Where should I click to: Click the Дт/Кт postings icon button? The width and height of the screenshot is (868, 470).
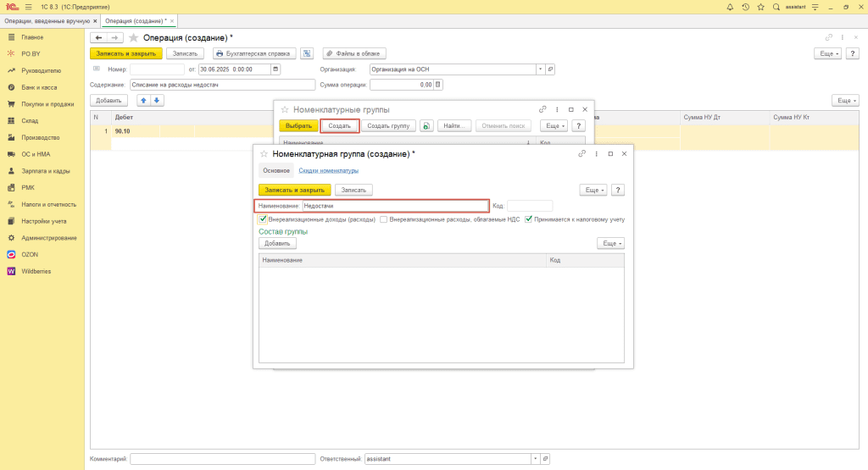coord(307,53)
